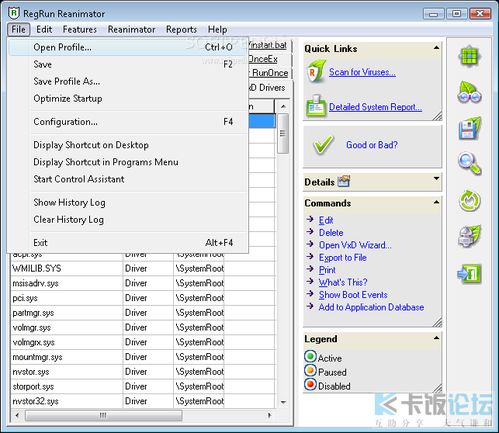Screen dimensions: 499x433
Task: Click the Scan for Viruses shield icon
Action: (x=315, y=71)
